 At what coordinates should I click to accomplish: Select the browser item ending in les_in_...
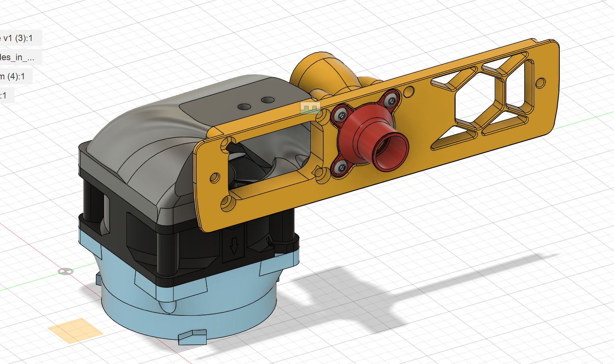(20, 57)
